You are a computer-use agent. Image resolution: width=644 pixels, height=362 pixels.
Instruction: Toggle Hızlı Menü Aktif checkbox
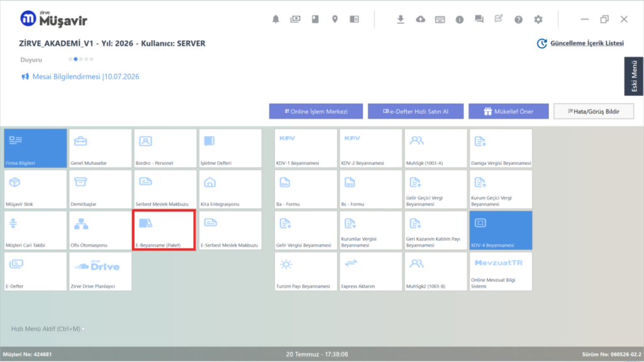point(84,329)
